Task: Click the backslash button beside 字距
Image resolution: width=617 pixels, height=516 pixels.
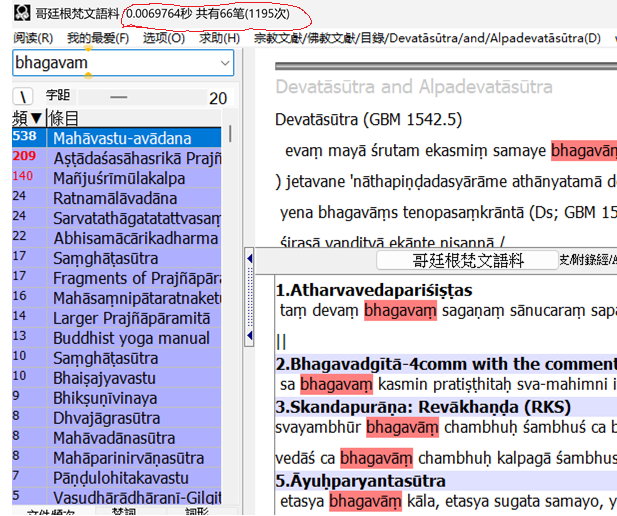Action: click(x=23, y=96)
